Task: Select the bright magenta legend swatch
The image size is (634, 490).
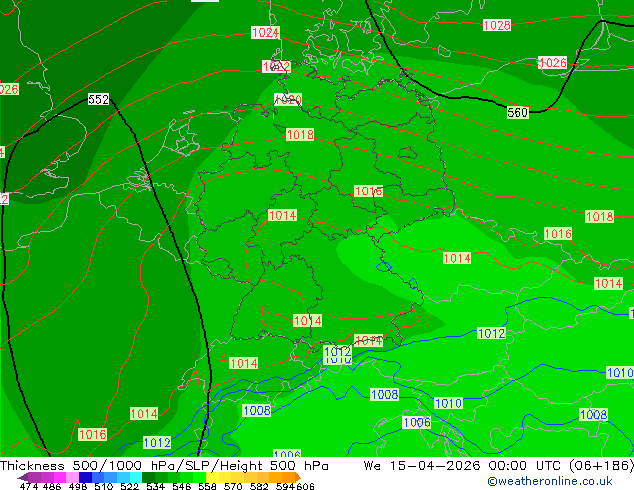Action: [60, 477]
